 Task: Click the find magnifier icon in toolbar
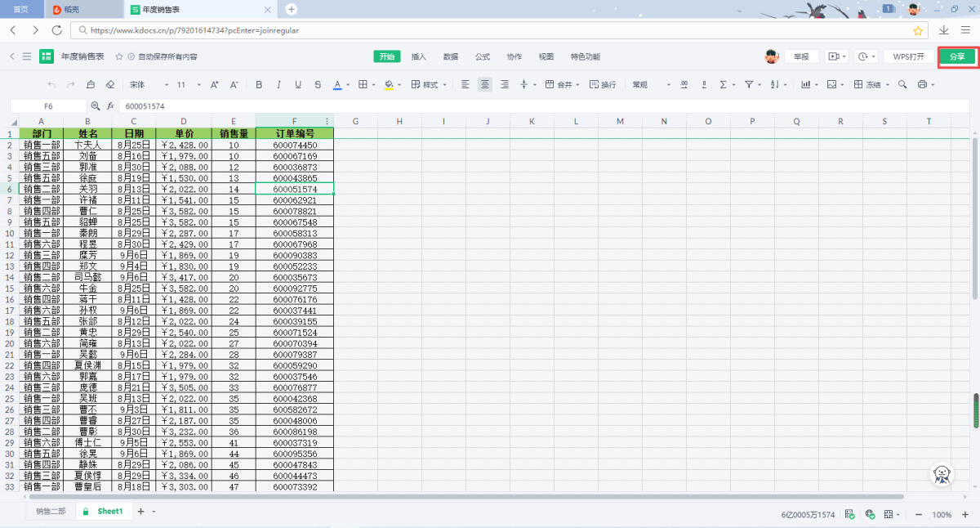coord(902,84)
